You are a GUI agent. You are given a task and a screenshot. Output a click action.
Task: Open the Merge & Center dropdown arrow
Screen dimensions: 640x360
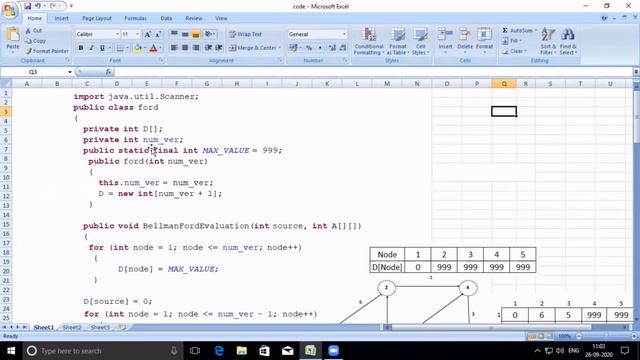coord(280,48)
